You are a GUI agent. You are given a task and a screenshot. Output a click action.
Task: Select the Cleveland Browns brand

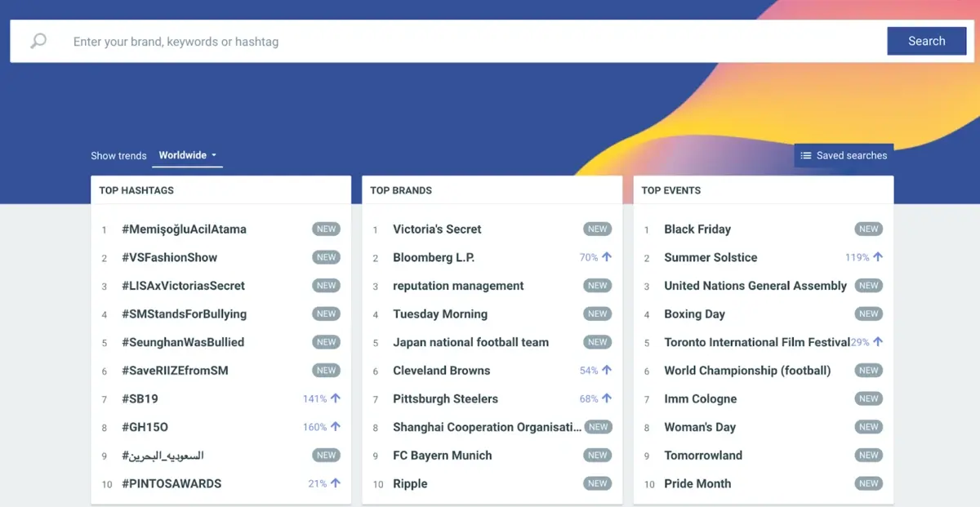(441, 371)
